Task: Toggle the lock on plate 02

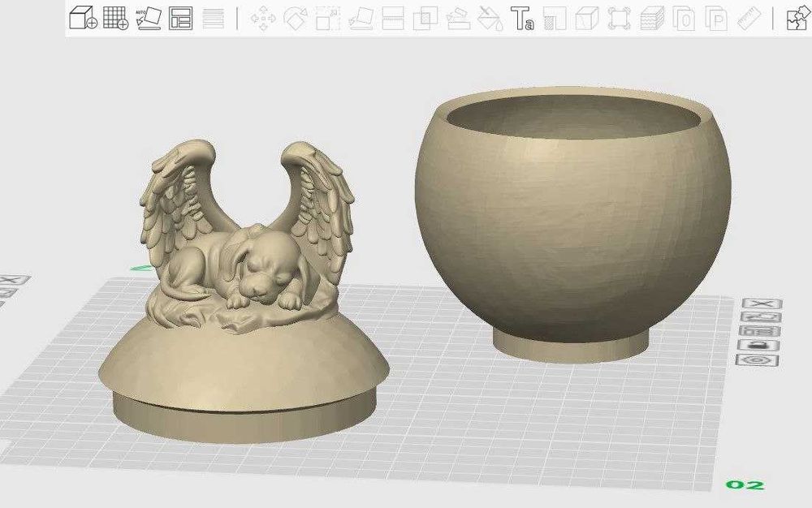Action: pyautogui.click(x=758, y=345)
